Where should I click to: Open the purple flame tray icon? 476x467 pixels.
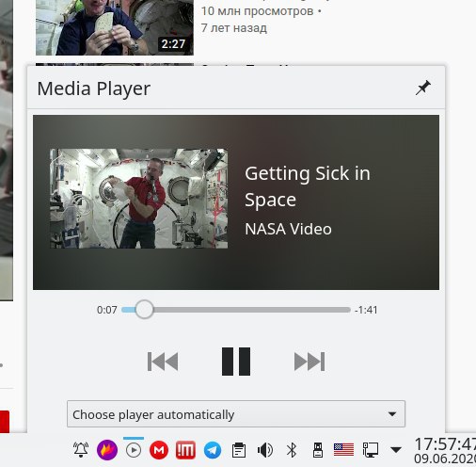coord(107,450)
